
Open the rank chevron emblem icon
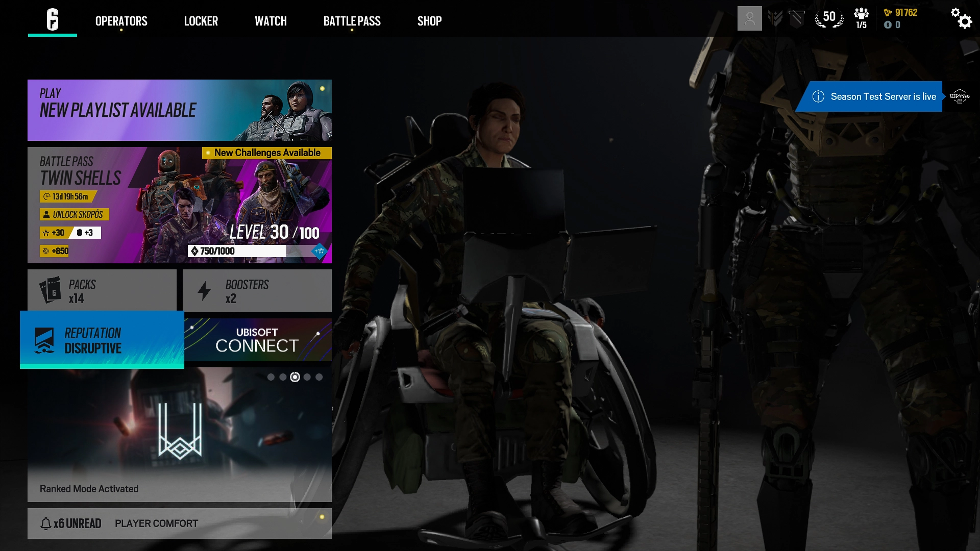coord(775,19)
